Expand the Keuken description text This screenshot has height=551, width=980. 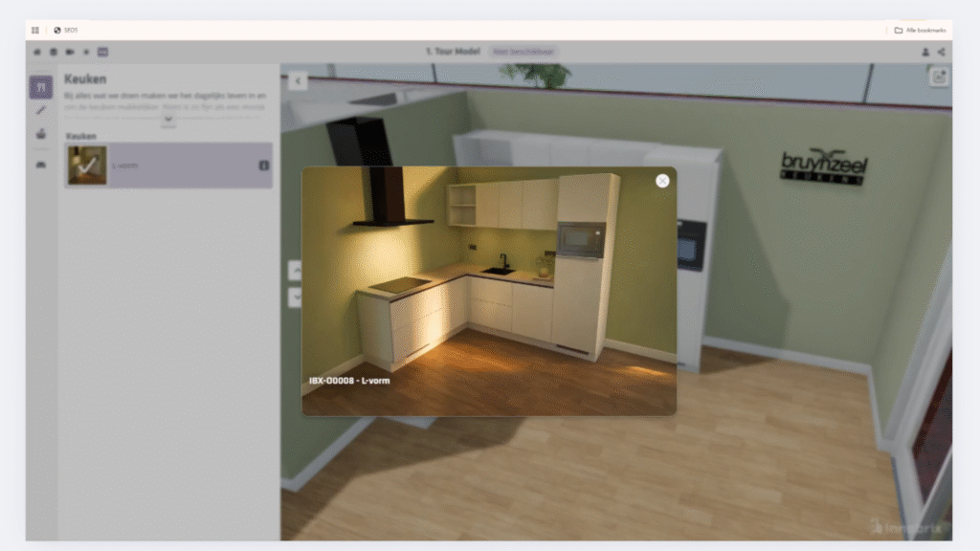pos(168,120)
